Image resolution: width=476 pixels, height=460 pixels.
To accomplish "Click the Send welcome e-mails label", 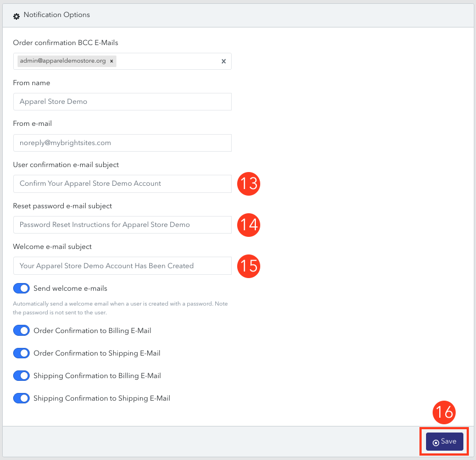I will coord(70,289).
